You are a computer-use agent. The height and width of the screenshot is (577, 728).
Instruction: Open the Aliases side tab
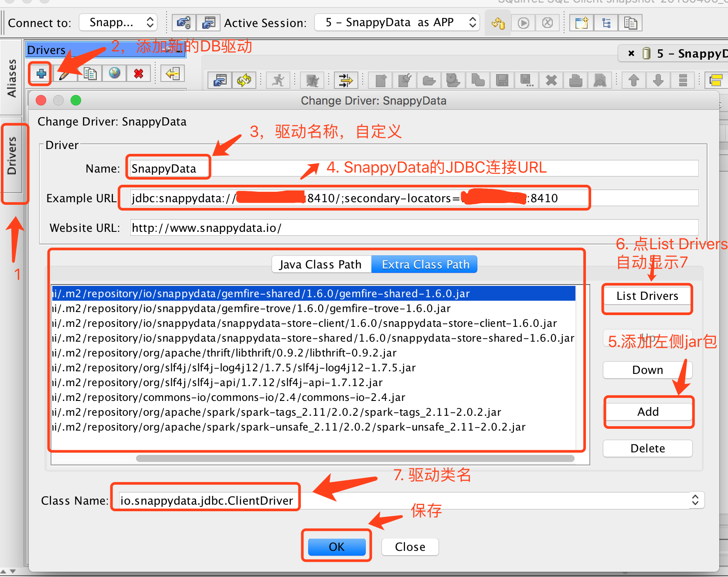11,77
